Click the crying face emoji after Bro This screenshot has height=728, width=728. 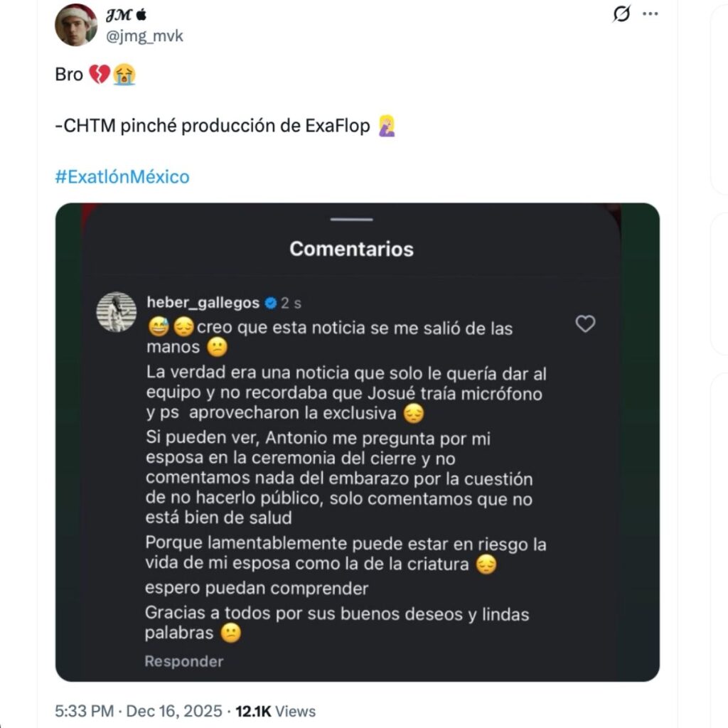(x=124, y=75)
